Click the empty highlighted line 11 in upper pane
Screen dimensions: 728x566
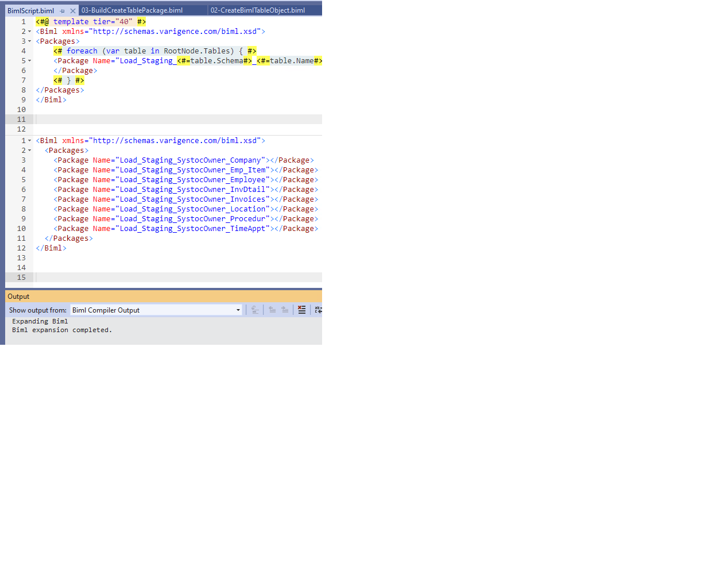(179, 120)
